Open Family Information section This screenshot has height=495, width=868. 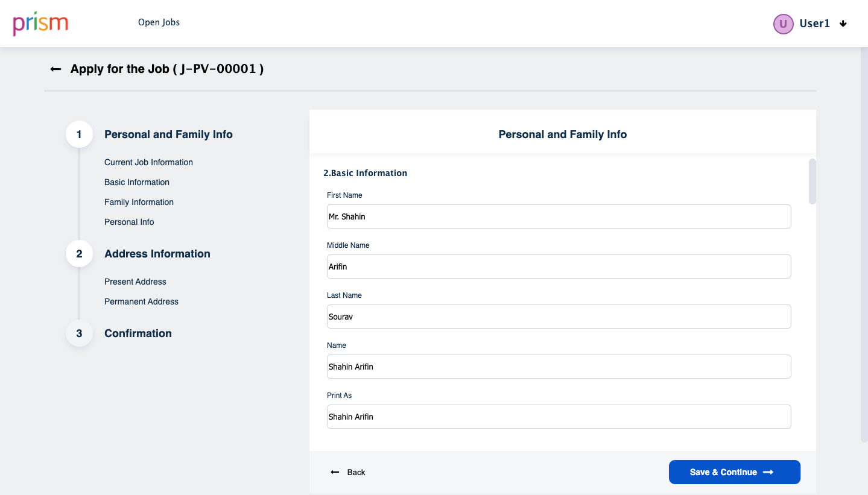click(139, 202)
